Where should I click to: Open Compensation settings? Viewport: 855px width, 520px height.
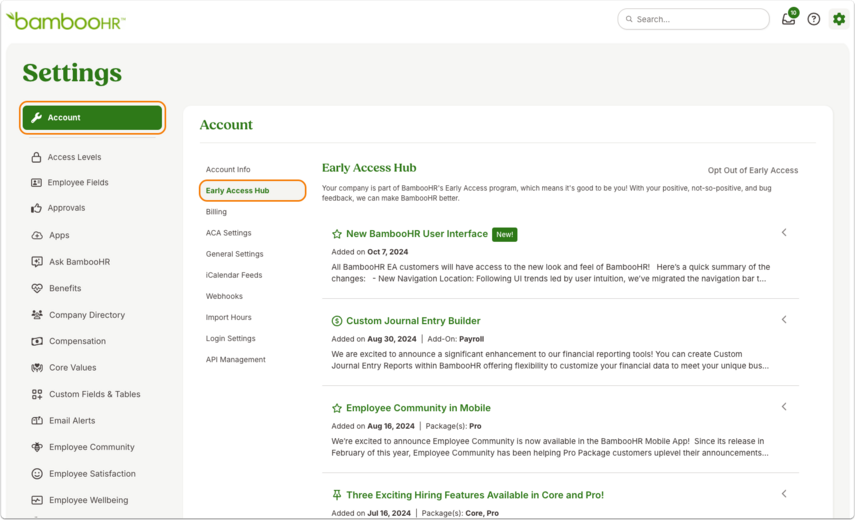77,341
